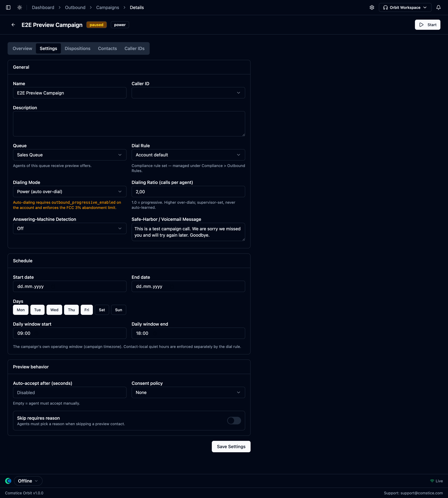Edit Daily window end time 18:00
The image size is (448, 498).
point(188,333)
